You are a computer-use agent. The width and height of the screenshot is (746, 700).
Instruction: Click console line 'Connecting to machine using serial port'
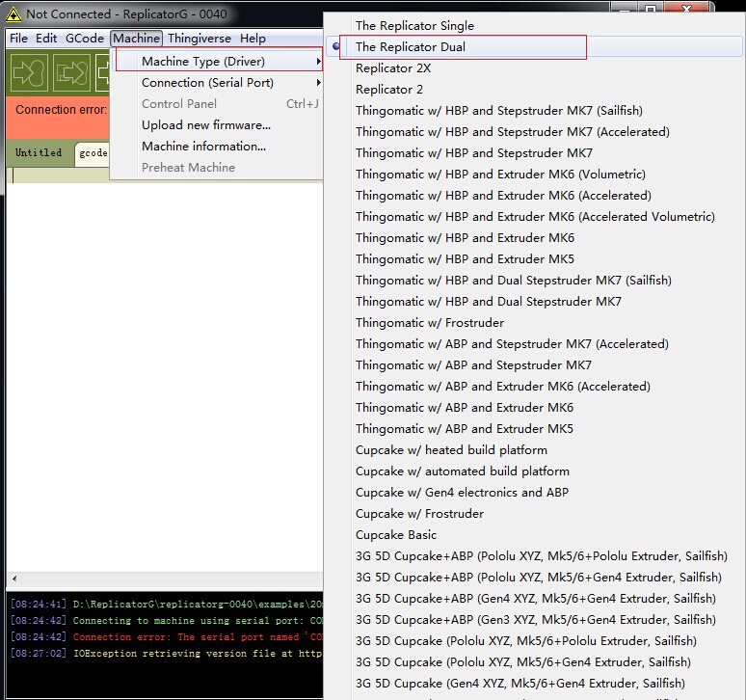[x=167, y=621]
